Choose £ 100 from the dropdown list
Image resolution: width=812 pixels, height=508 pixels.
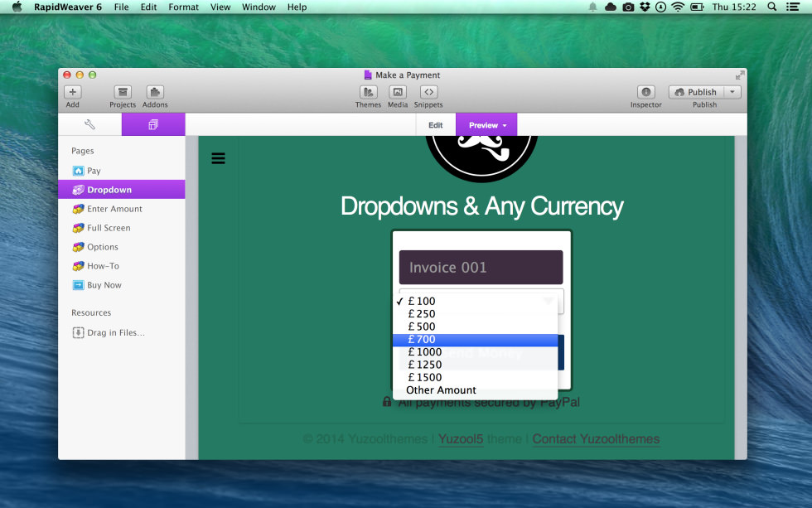pos(476,302)
